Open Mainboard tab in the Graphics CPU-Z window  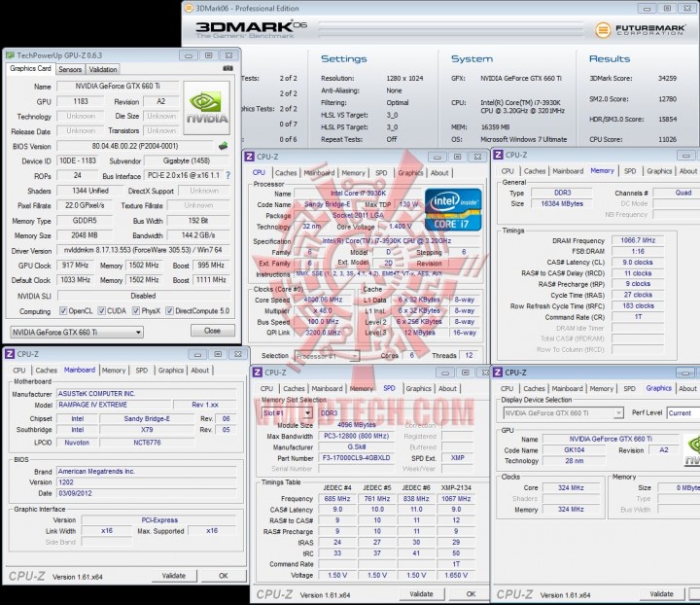point(568,388)
